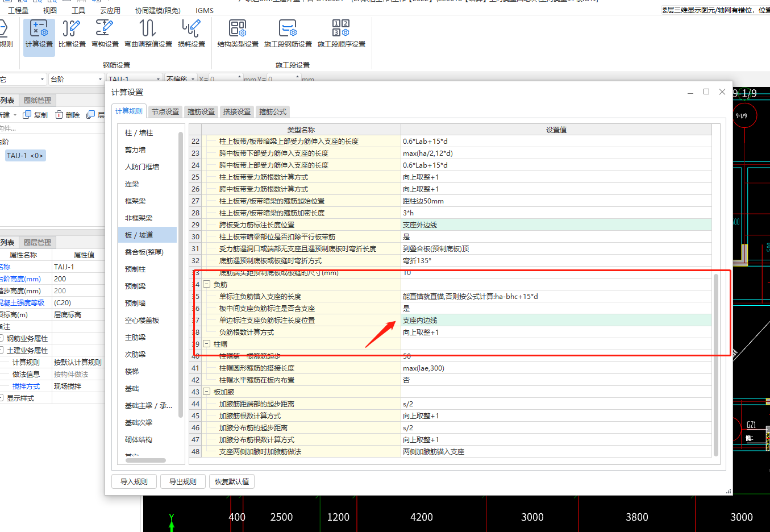Open 施工段钢筋设置 ribbon tool
This screenshot has width=770, height=532.
288,34
